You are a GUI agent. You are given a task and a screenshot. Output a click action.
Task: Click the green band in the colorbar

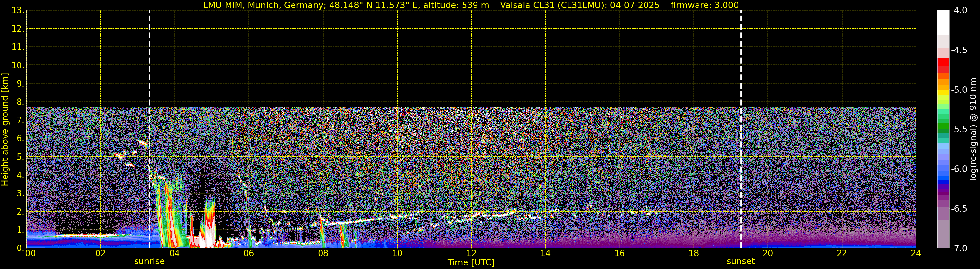point(943,126)
